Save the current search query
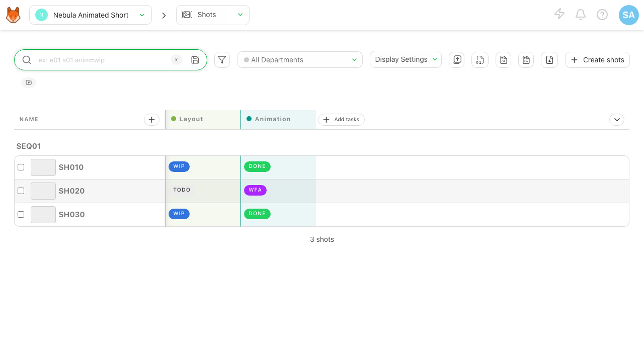The height and width of the screenshot is (362, 644). click(x=195, y=60)
